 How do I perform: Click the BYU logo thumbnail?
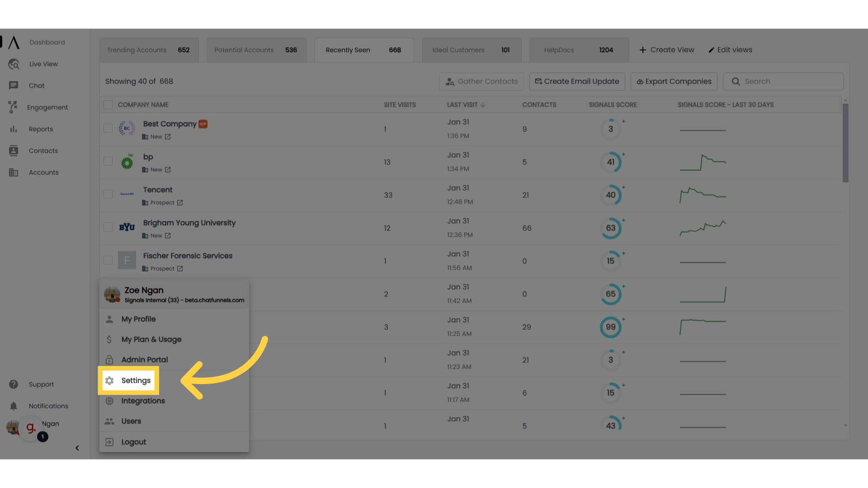tap(127, 227)
